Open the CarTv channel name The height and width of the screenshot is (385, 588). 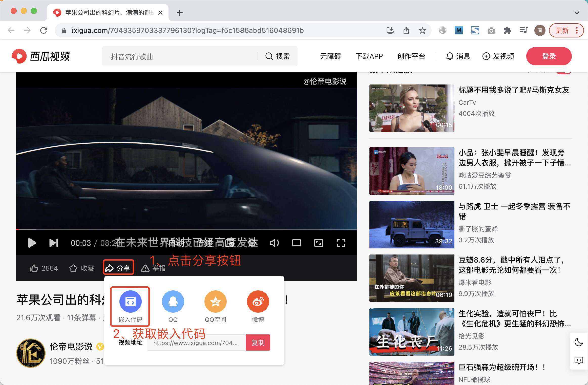coord(467,102)
